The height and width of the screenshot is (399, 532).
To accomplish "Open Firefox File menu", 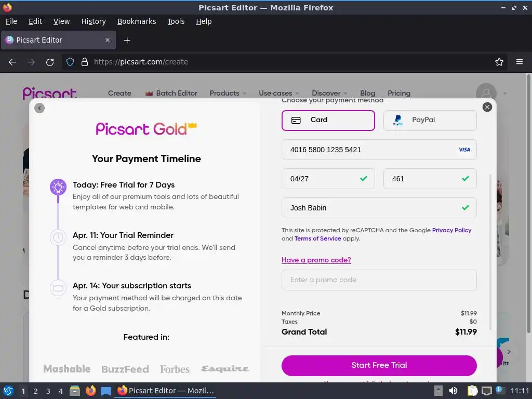I will 11,21.
